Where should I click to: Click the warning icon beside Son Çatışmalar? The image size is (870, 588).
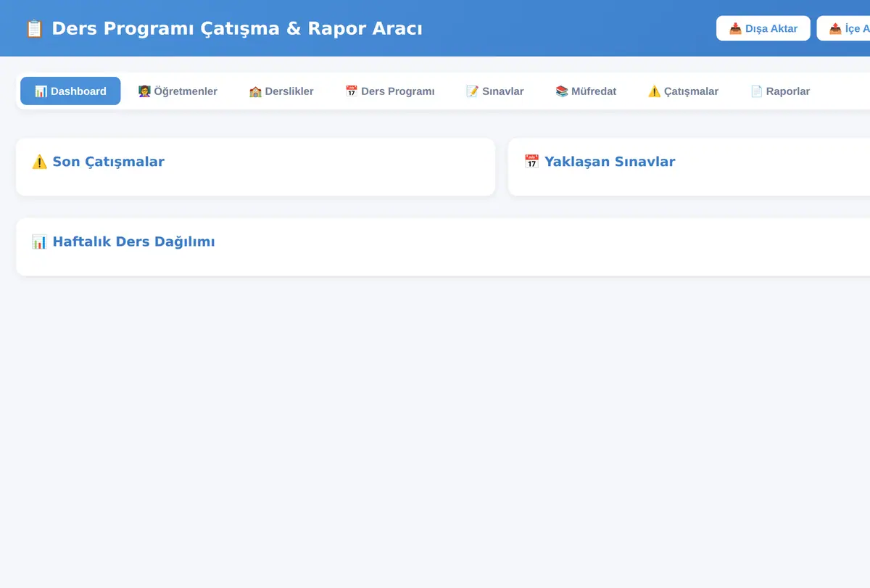(x=39, y=162)
